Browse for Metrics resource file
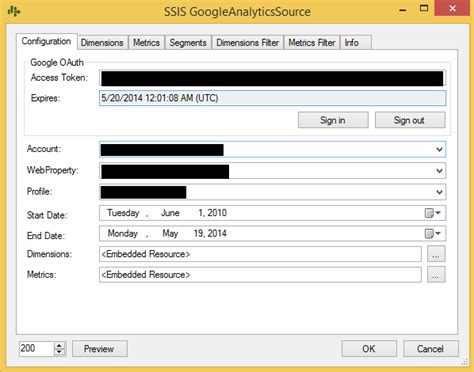 tap(436, 275)
